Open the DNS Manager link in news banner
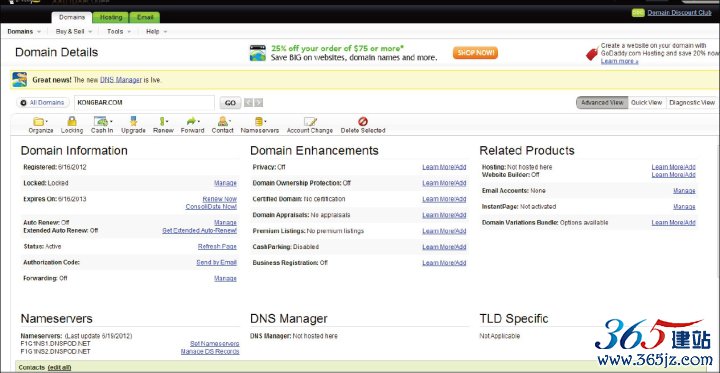This screenshot has width=720, height=373. 121,79
